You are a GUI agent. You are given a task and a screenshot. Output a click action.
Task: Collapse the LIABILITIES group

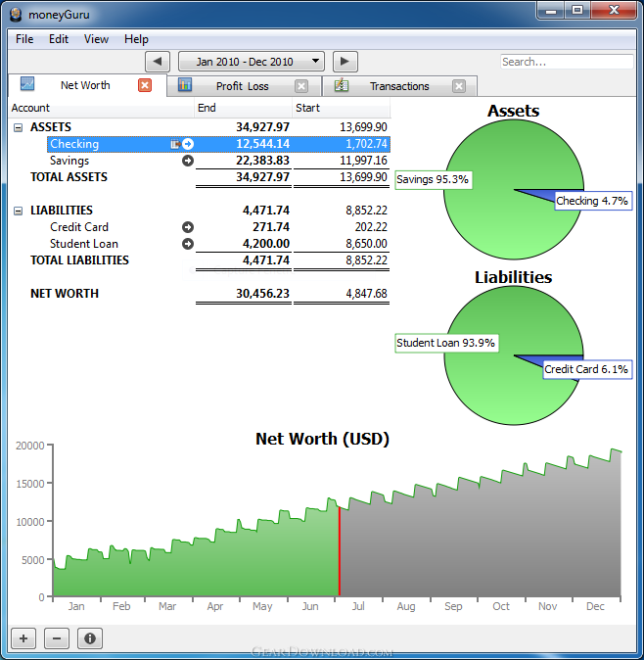click(18, 211)
